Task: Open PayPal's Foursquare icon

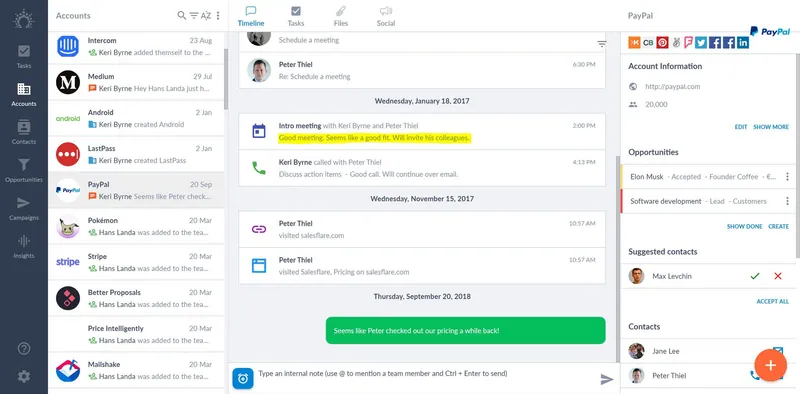Action: click(x=688, y=42)
